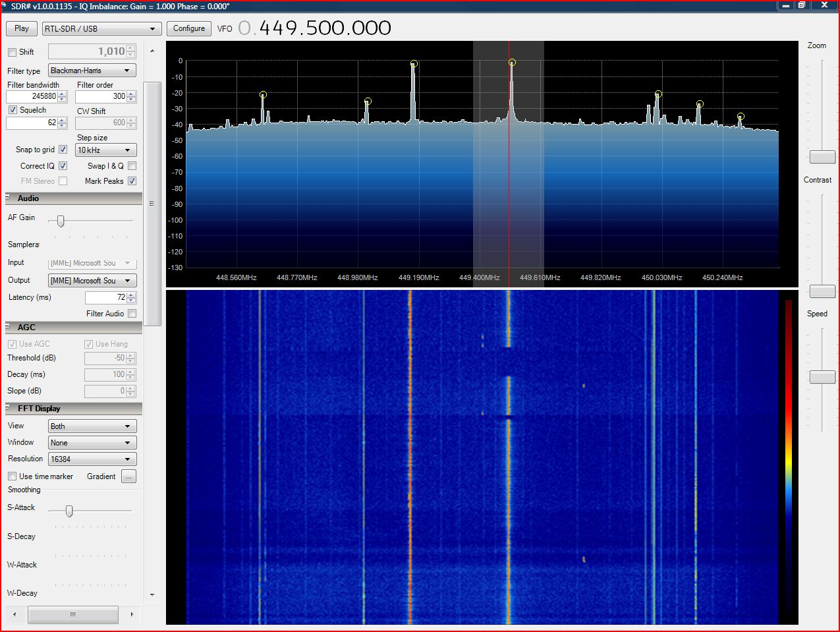Click the AF Gain slider handle
840x632 pixels.
click(x=61, y=221)
